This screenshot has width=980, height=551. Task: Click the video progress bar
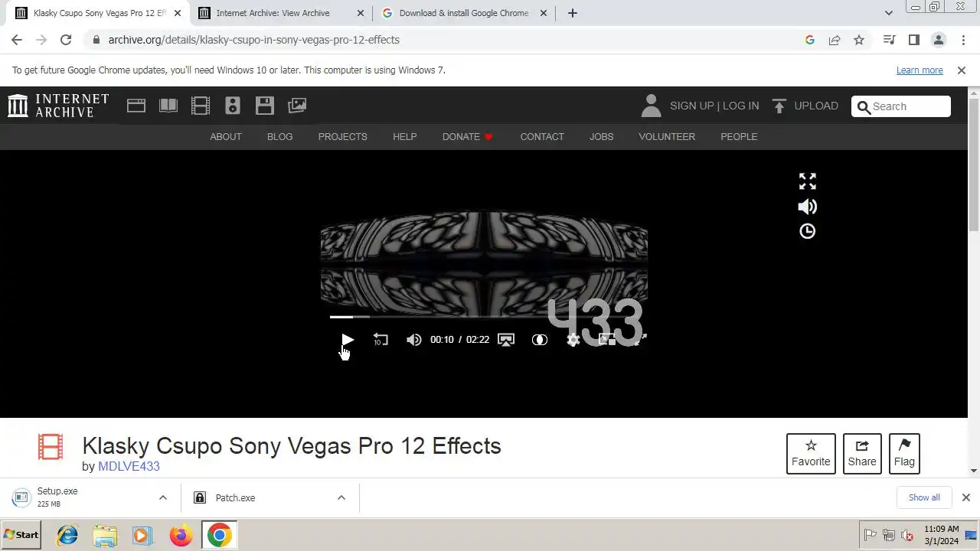click(x=484, y=316)
